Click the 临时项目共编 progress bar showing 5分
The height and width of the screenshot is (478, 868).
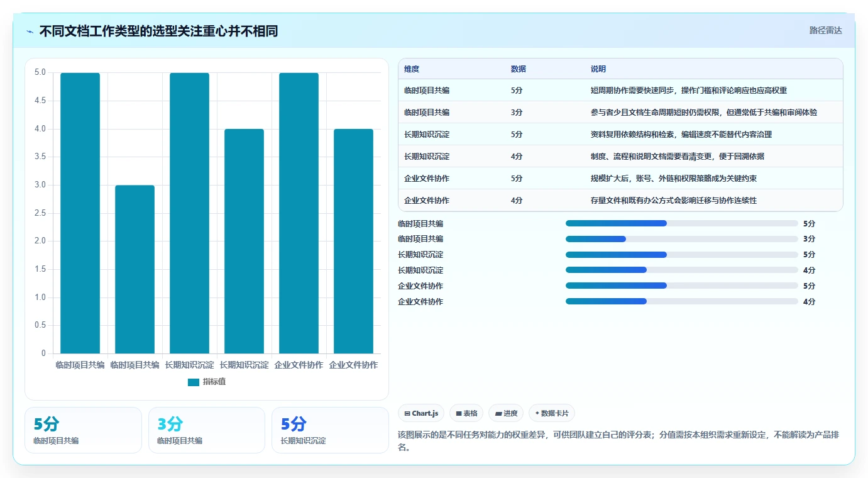[x=682, y=223]
